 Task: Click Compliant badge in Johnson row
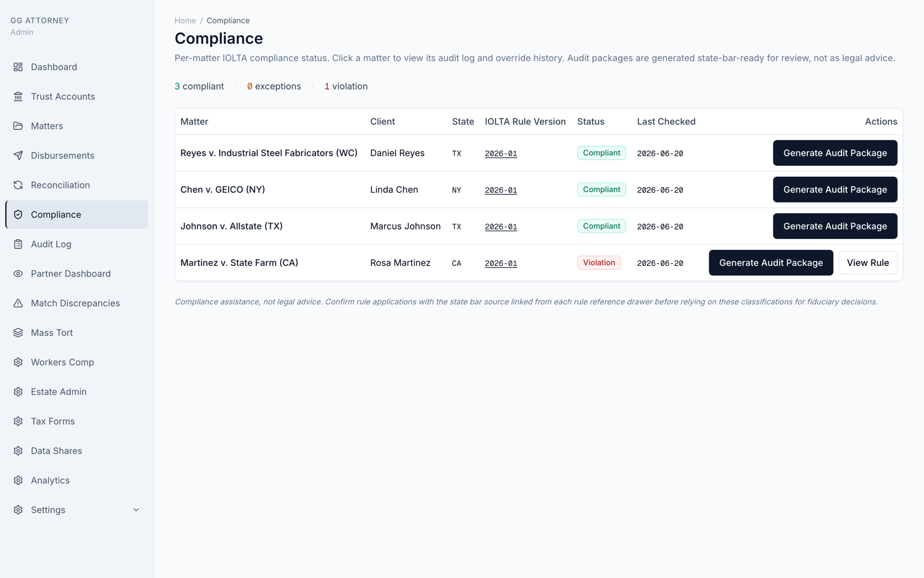(601, 226)
